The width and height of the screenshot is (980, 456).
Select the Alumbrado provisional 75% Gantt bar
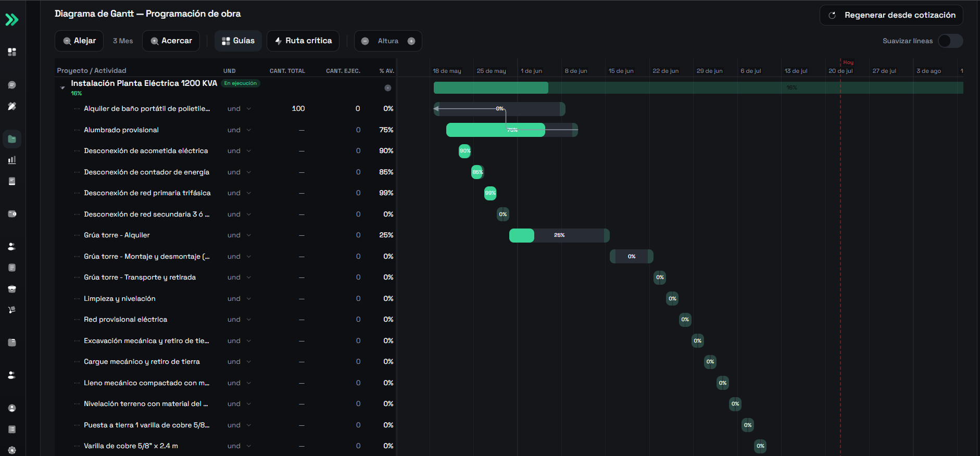(512, 130)
